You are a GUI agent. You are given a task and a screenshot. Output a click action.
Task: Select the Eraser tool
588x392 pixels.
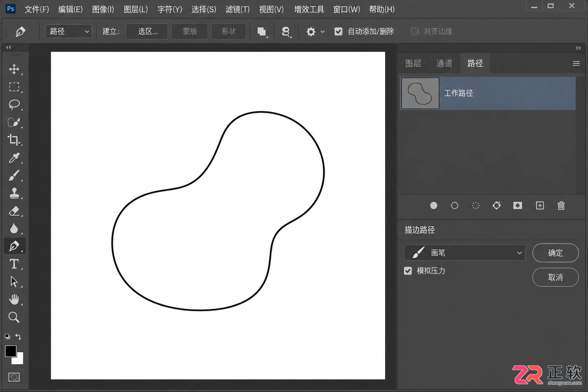[14, 211]
